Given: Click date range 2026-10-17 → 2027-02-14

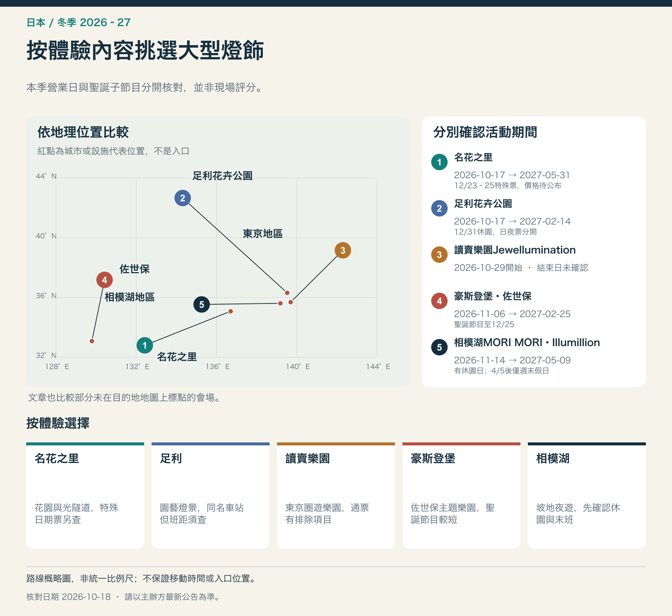Looking at the screenshot, I should point(512,221).
